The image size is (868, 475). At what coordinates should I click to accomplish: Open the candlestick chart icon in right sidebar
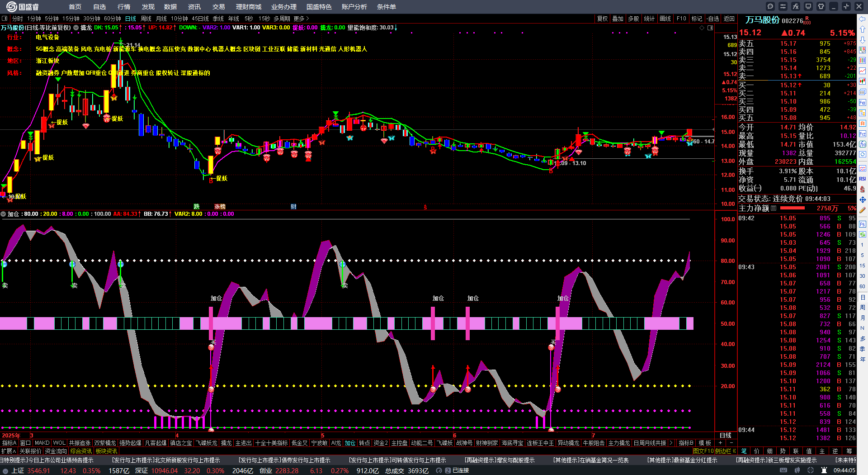click(x=863, y=81)
